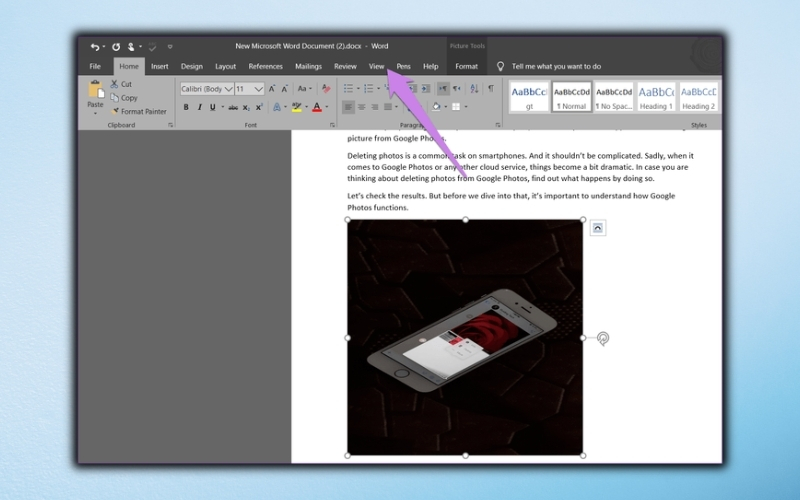This screenshot has height=500, width=800.
Task: Expand the Paragraph group dialog launcher
Action: click(497, 125)
